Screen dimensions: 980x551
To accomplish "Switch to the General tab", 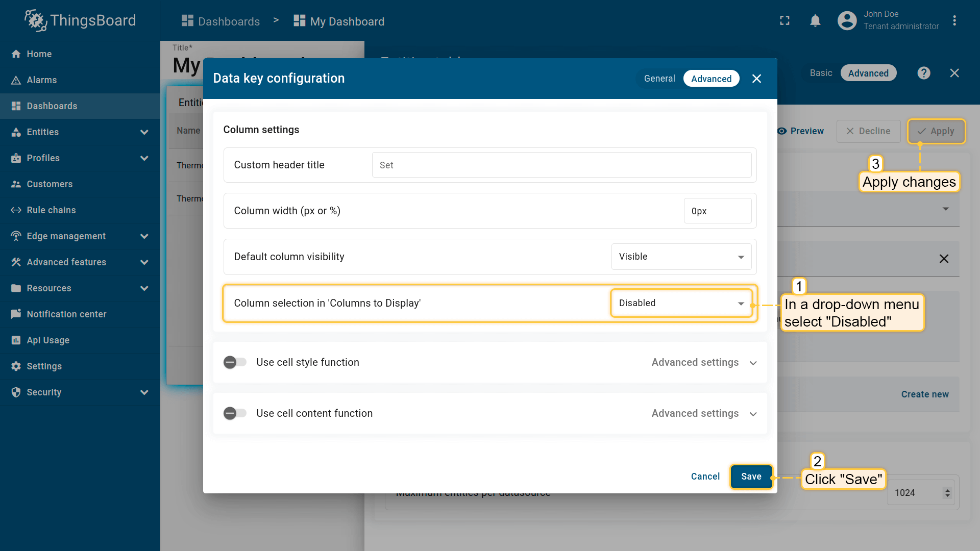I will pyautogui.click(x=659, y=79).
